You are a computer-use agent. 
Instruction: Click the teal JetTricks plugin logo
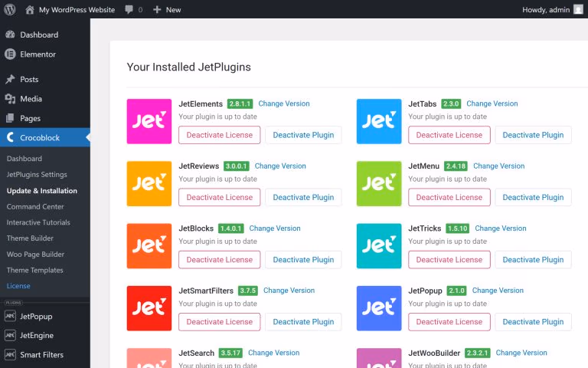[379, 246]
